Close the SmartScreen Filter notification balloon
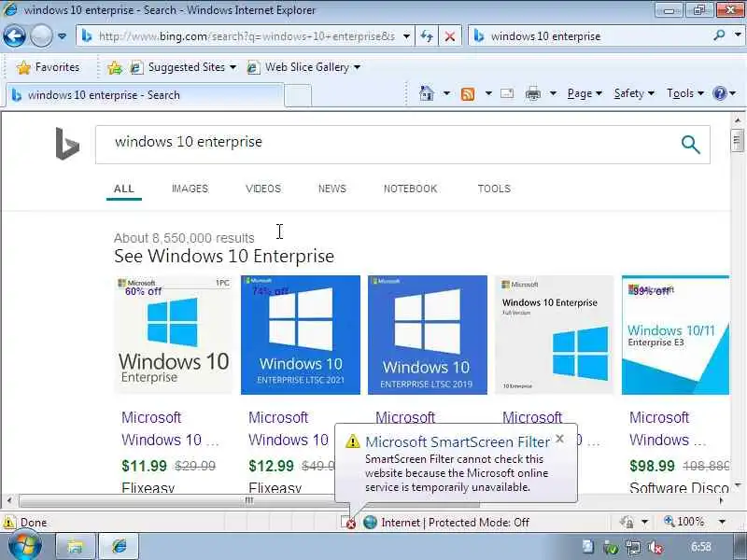Screen dimensions: 747x560 (560, 439)
